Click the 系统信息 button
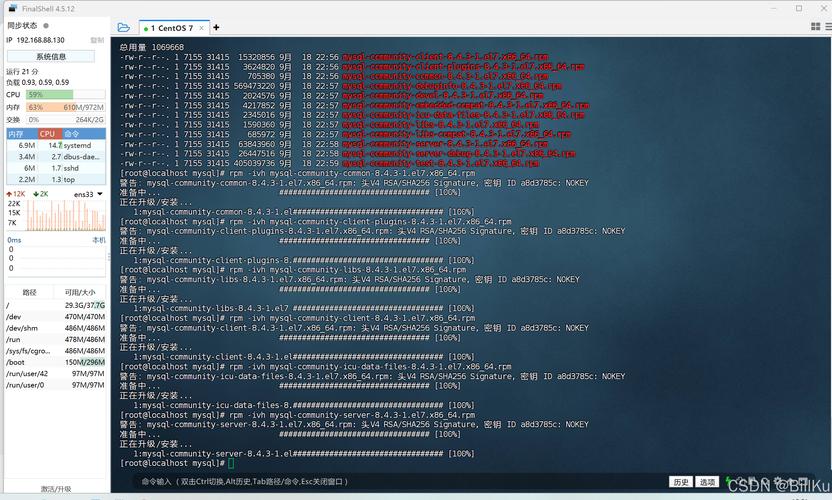The width and height of the screenshot is (832, 500). pos(51,57)
